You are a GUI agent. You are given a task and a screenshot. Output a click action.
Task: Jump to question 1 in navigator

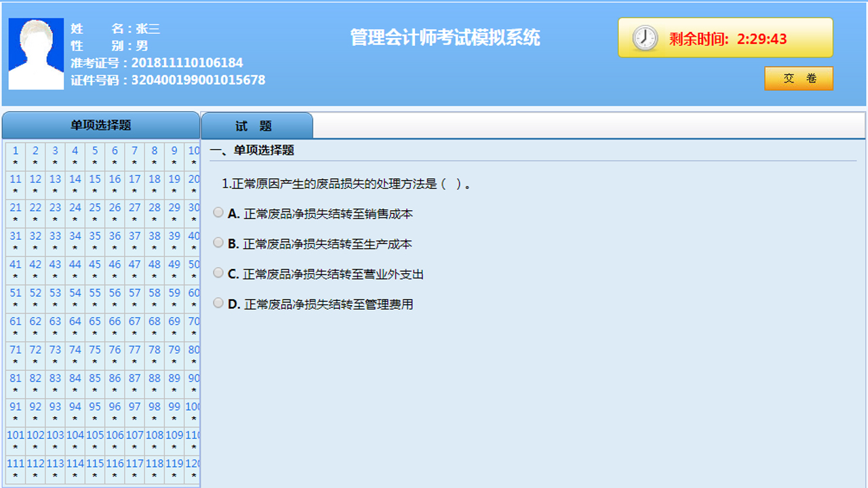16,151
